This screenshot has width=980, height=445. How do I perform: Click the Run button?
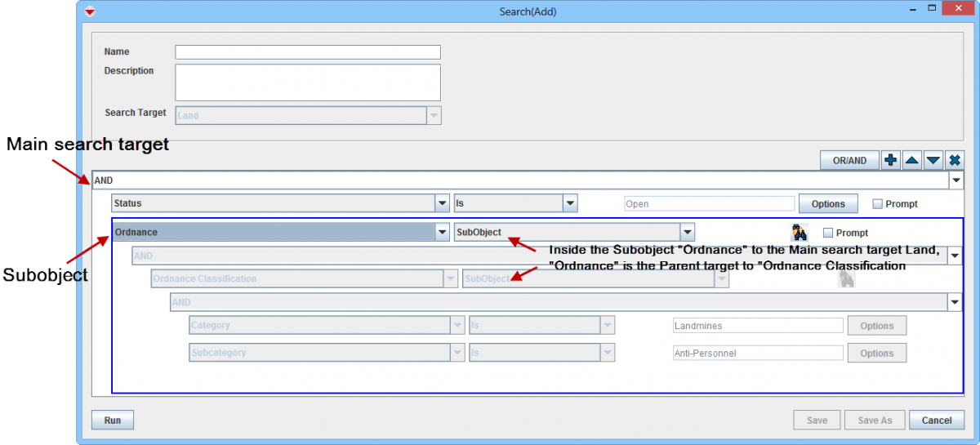coord(113,421)
